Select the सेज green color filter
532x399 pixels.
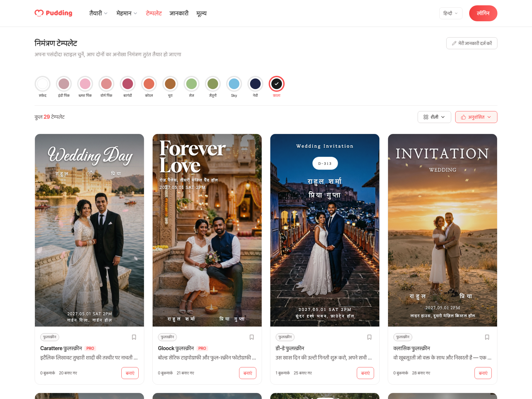(x=192, y=84)
